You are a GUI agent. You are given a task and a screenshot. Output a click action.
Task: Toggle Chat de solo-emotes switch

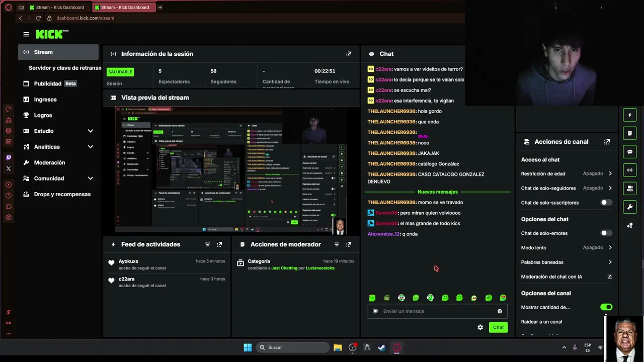click(606, 233)
